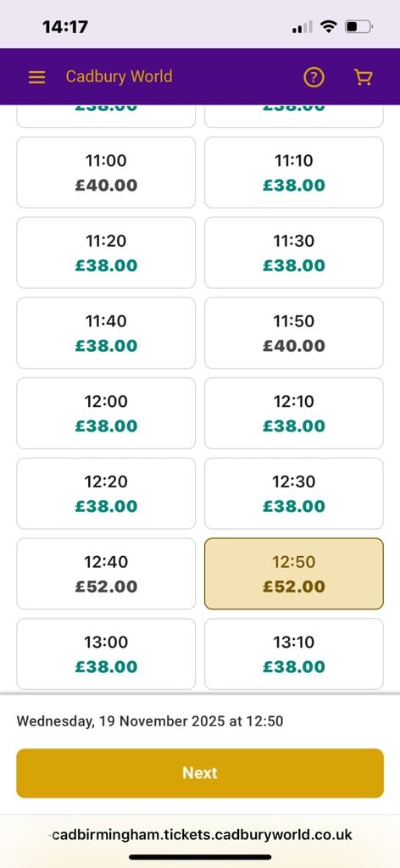Screen dimensions: 400x868
Task: Select the 13:00 time slot
Action: 106,654
